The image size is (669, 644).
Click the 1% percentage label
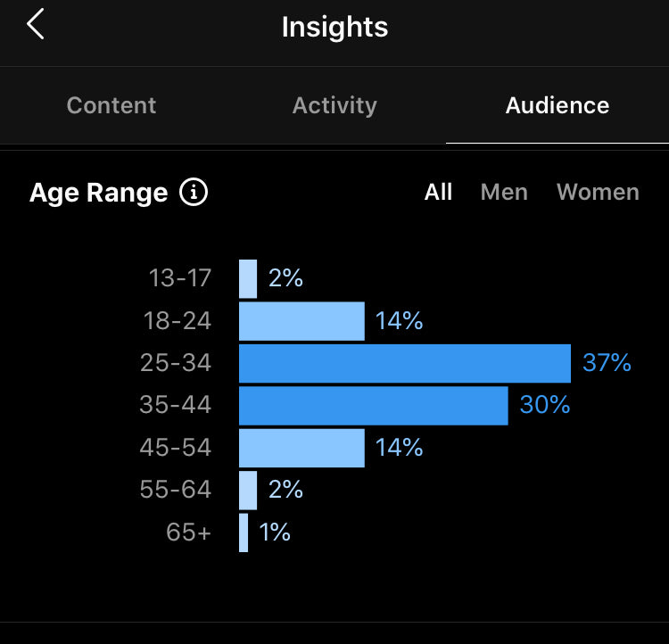click(275, 533)
